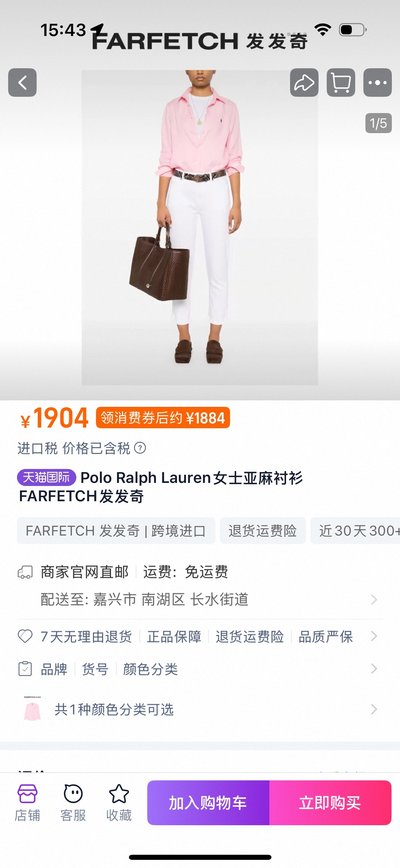Claim the 领消费券后约¥1884 coupon tag
Screen dimensions: 400x868
pyautogui.click(x=163, y=417)
